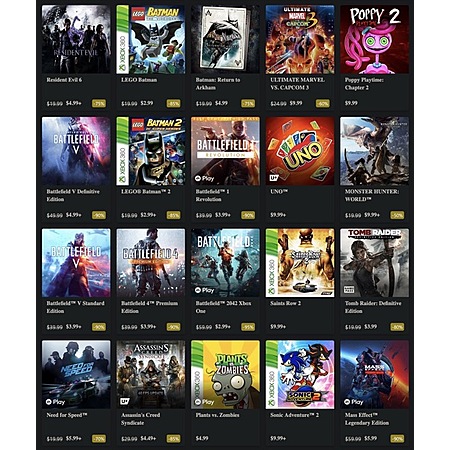Image resolution: width=450 pixels, height=450 pixels.
Task: Open the ULTIMATE MARVEL VS. CAPCOM 3 title link
Action: 297,84
